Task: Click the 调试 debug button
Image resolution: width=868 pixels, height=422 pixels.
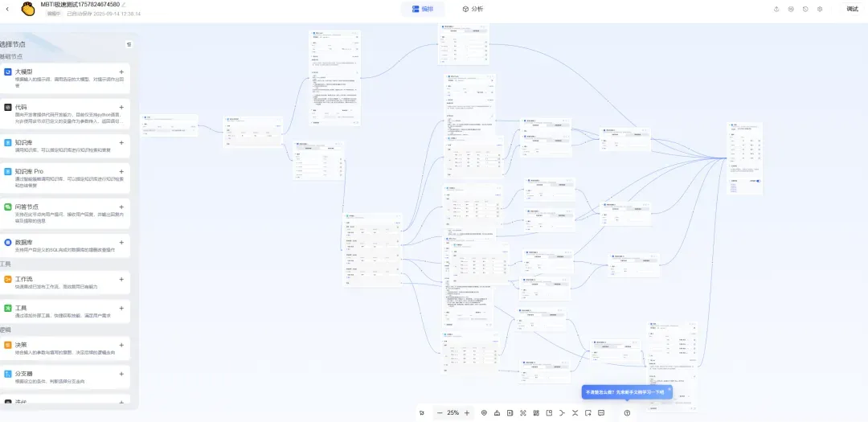Action: tap(853, 9)
